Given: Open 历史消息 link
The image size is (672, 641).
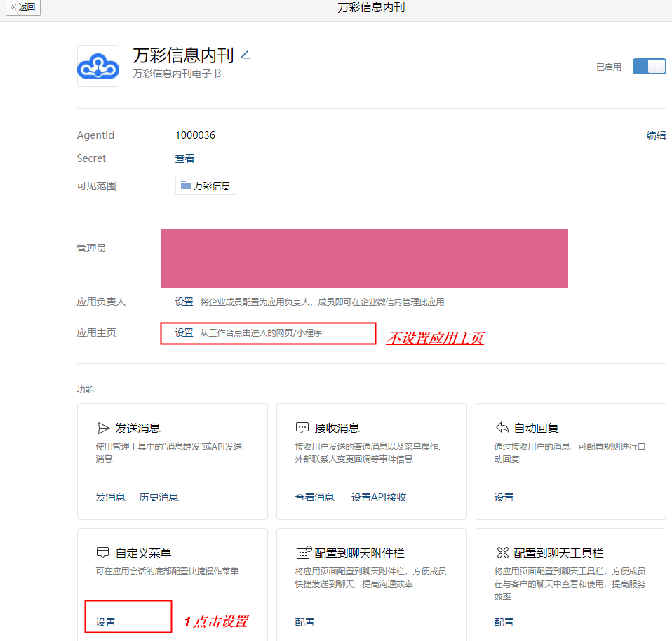Looking at the screenshot, I should point(159,497).
